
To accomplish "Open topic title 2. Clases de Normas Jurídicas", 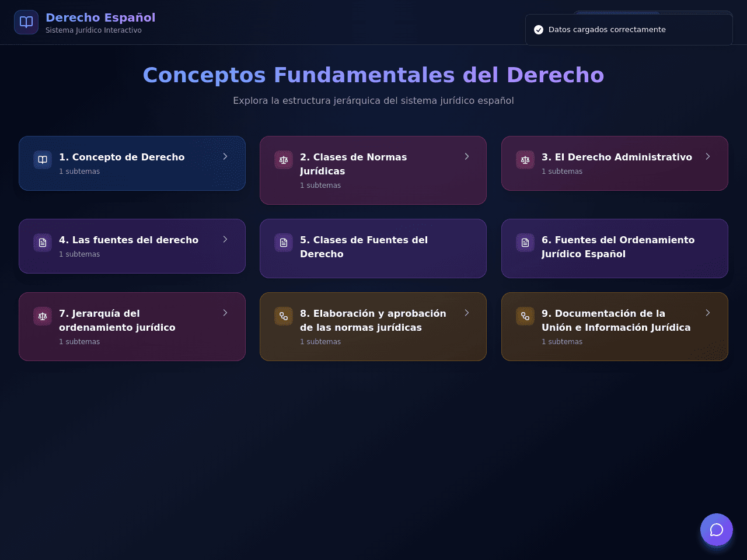I will [x=354, y=164].
